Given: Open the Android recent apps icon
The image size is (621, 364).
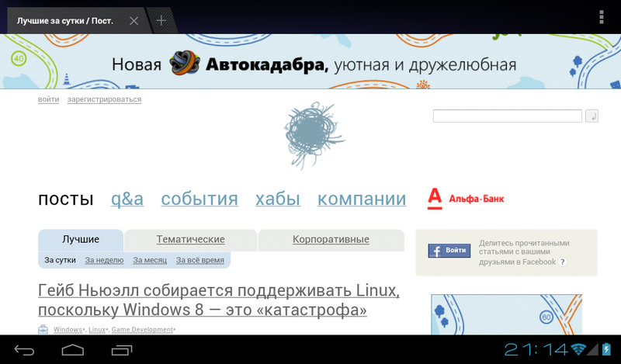Looking at the screenshot, I should [x=122, y=350].
